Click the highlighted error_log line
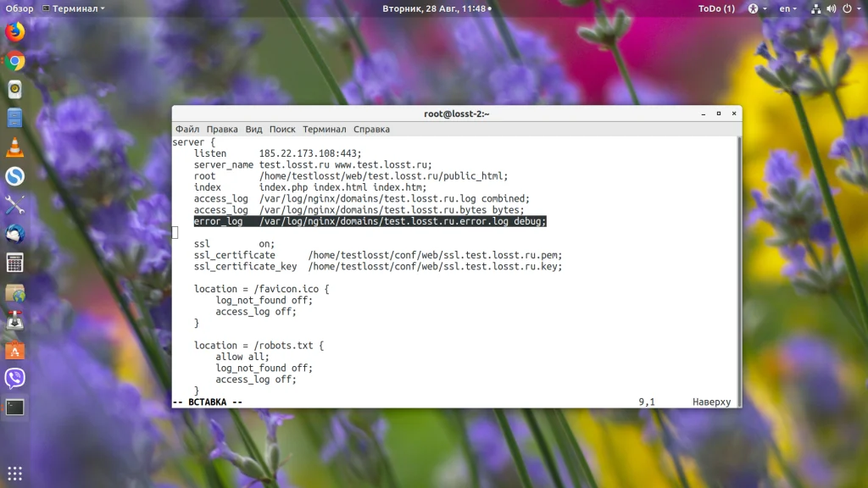The height and width of the screenshot is (488, 868). click(370, 221)
